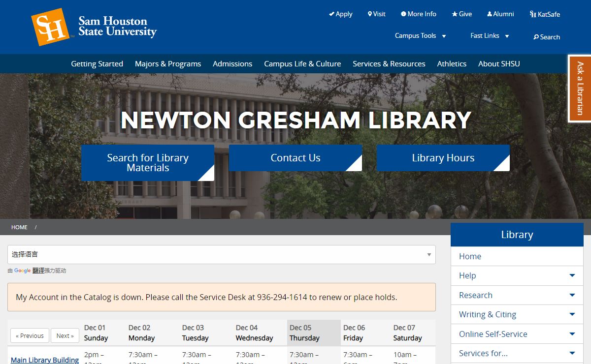Image resolution: width=591 pixels, height=364 pixels.
Task: Open the language selection dropdown
Action: [222, 254]
